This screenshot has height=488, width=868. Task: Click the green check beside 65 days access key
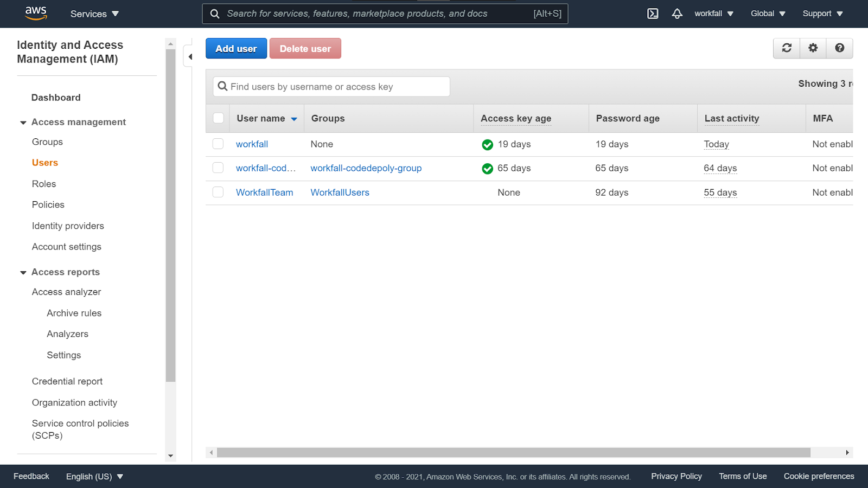tap(487, 169)
